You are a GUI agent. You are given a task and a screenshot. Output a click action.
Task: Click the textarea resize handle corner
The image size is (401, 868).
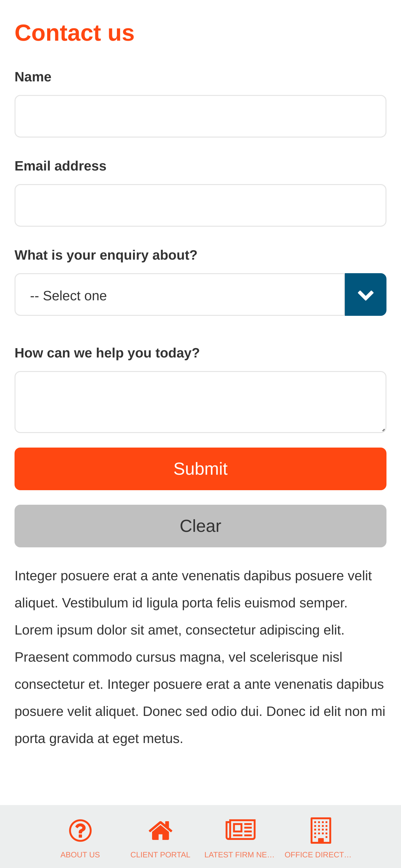[x=384, y=430]
